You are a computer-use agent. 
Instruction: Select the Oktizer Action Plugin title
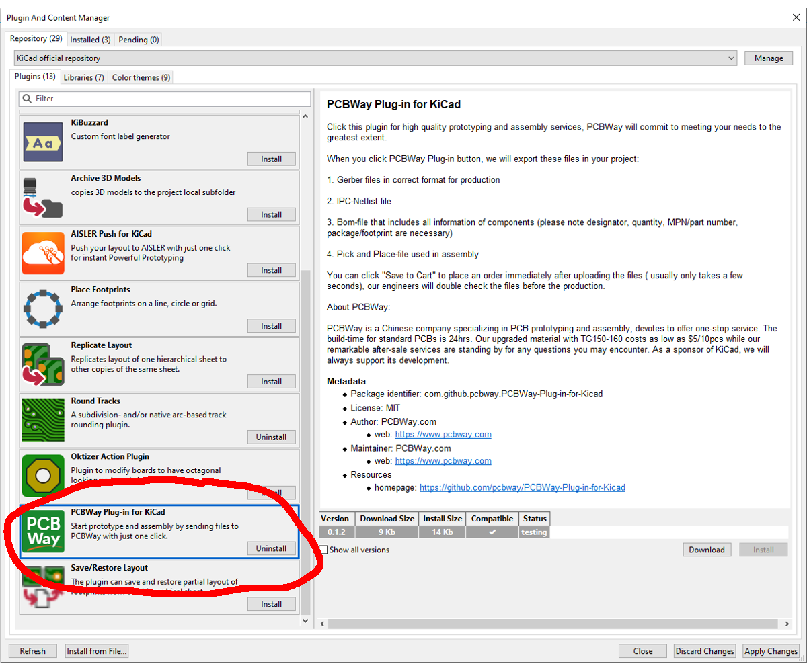pyautogui.click(x=110, y=457)
